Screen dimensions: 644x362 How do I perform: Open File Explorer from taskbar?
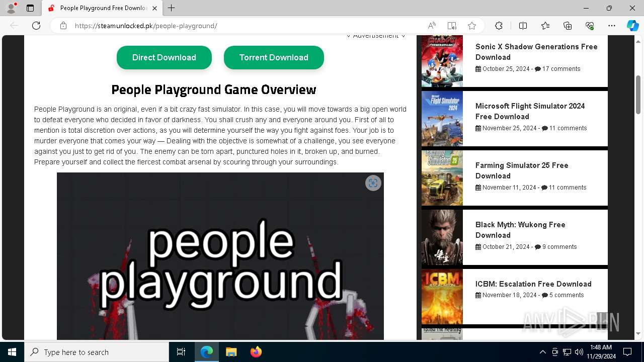[231, 352]
